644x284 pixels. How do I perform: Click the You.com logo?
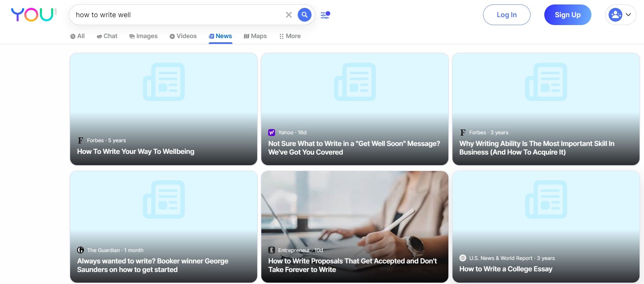(33, 15)
